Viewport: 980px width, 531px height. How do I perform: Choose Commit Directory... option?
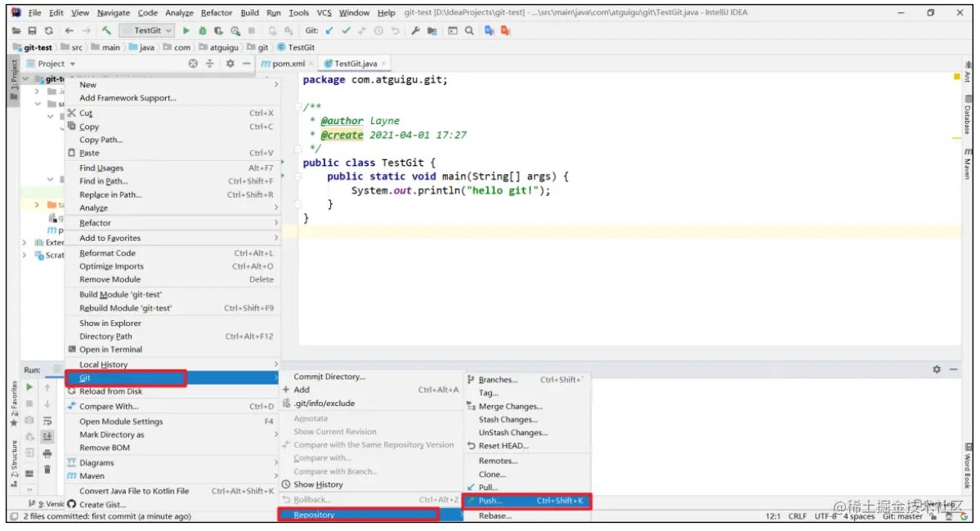(x=370, y=377)
